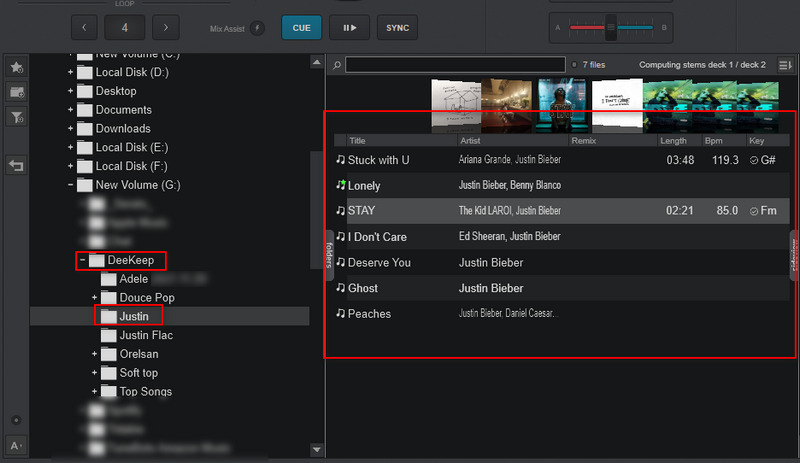Select the song Deserve You

[x=379, y=262]
